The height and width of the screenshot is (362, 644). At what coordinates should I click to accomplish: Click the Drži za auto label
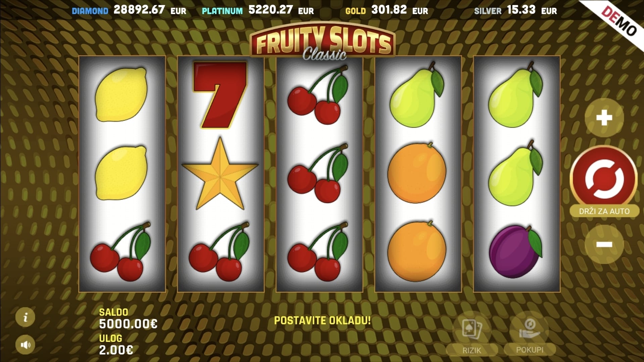(604, 211)
